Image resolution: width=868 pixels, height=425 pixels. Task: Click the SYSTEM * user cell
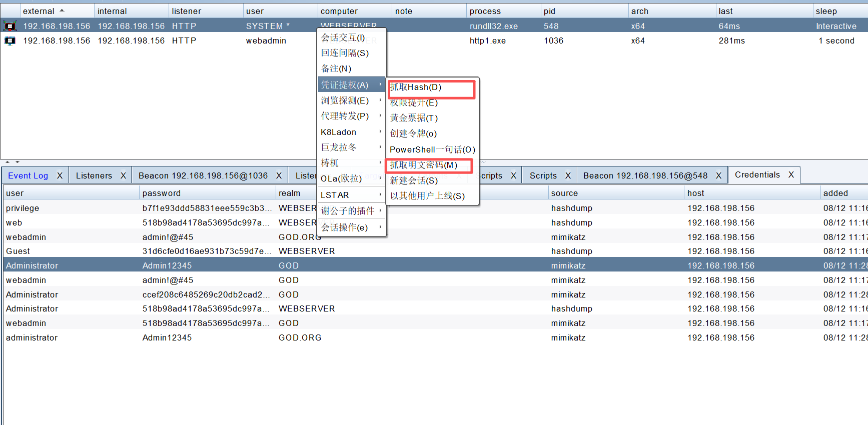[268, 26]
